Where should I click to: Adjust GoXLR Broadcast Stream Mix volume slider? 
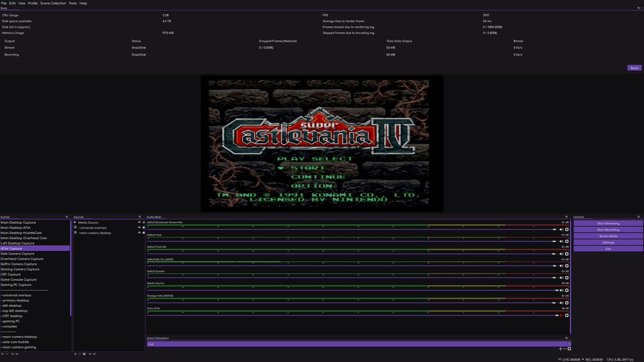(x=352, y=230)
